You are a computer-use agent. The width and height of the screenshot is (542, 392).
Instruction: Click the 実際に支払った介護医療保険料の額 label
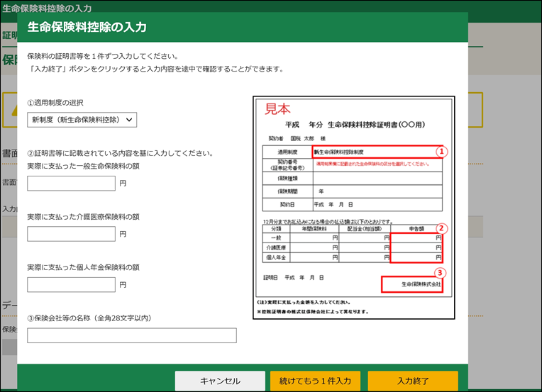pos(83,217)
